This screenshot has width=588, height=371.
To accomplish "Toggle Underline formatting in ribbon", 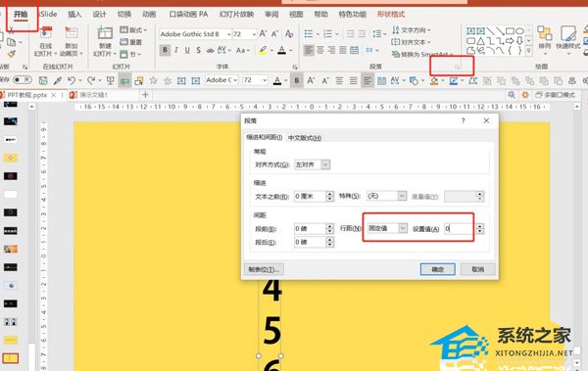I will (187, 50).
